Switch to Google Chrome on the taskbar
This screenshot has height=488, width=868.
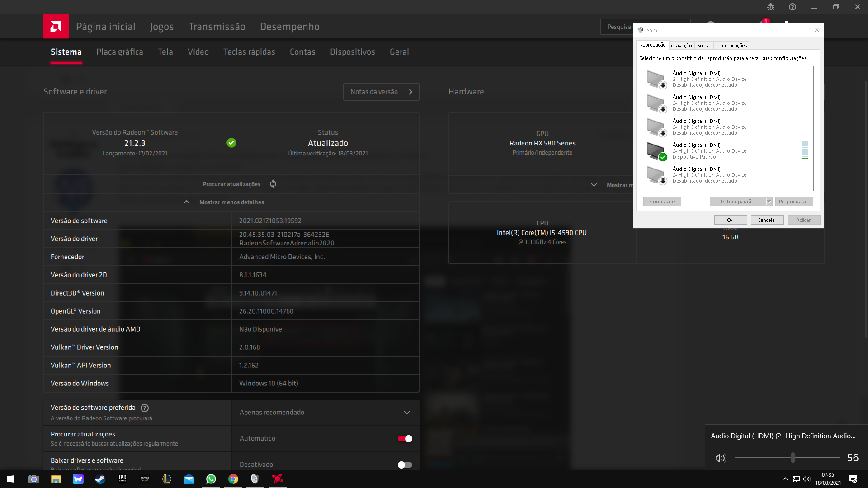point(233,479)
